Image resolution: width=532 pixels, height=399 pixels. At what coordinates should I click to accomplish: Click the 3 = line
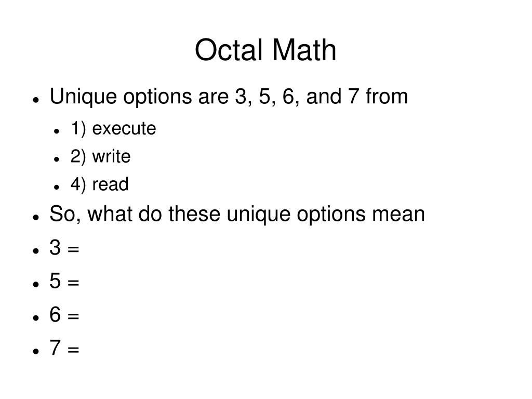click(64, 248)
